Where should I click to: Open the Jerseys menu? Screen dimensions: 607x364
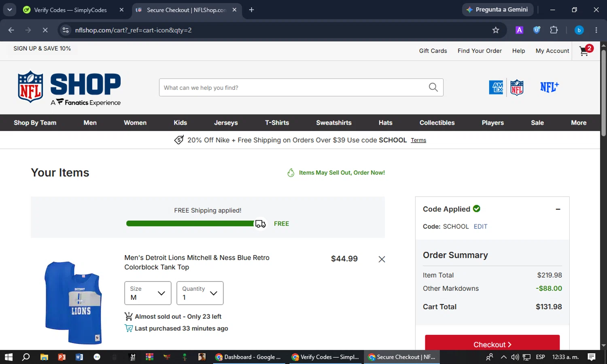click(x=226, y=123)
